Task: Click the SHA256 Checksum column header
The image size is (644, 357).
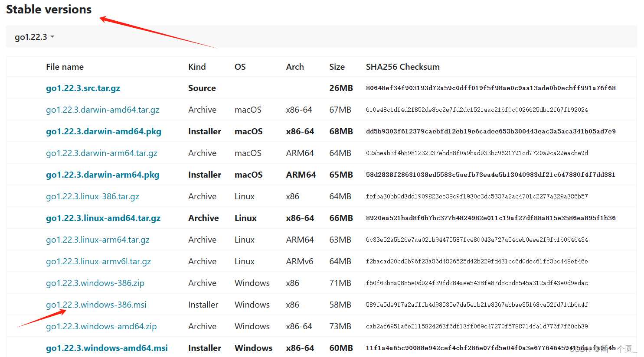Action: point(402,67)
